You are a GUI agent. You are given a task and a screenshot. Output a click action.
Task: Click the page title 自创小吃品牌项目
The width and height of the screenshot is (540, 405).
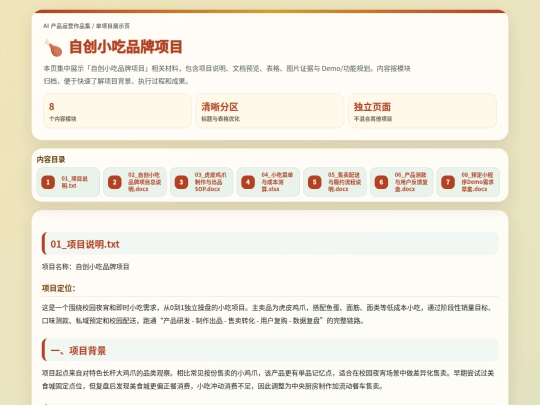coord(126,47)
